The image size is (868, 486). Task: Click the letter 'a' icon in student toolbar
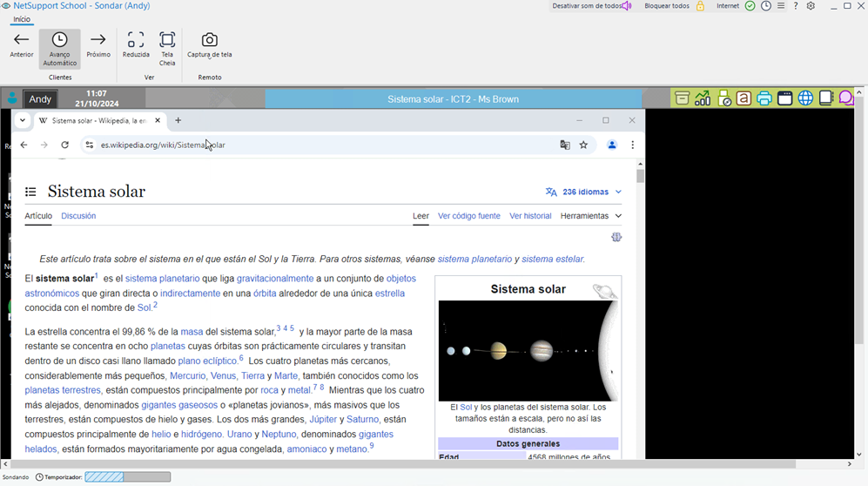coord(744,98)
